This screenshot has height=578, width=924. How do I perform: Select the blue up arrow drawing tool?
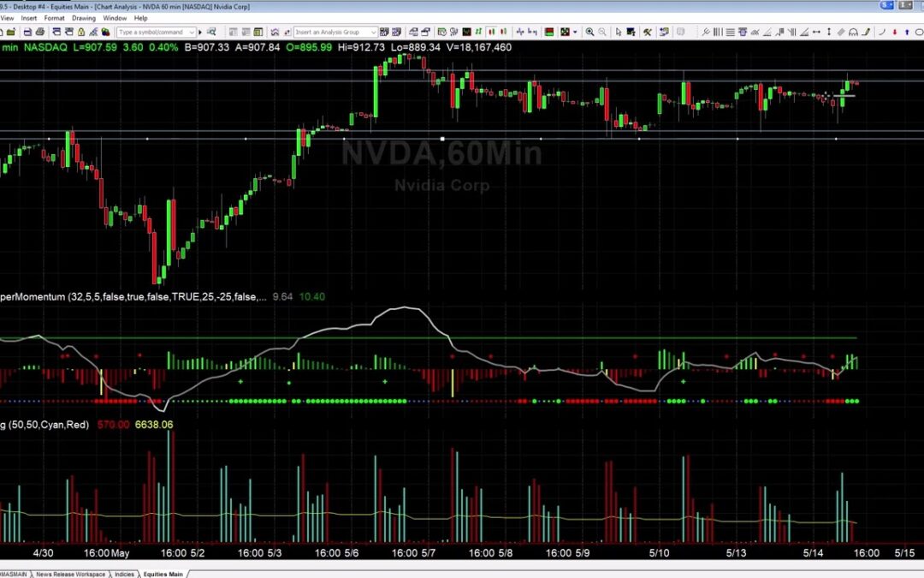[x=907, y=33]
